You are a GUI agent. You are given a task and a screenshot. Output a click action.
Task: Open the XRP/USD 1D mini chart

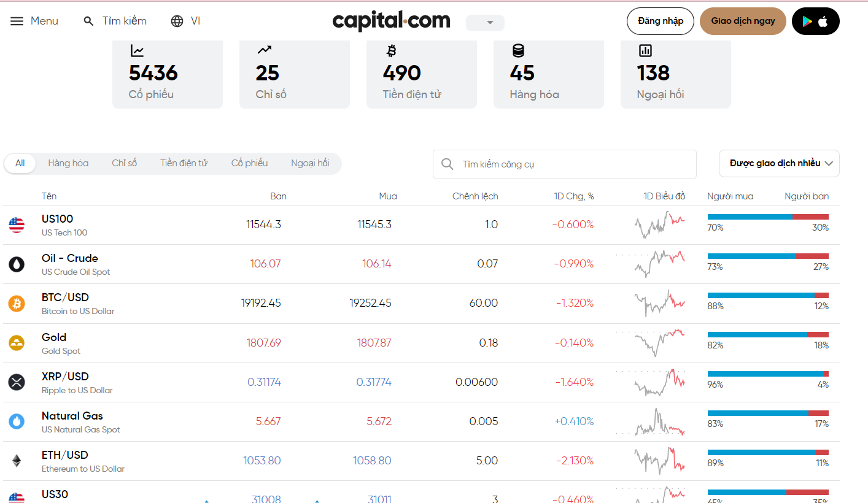[651, 382]
